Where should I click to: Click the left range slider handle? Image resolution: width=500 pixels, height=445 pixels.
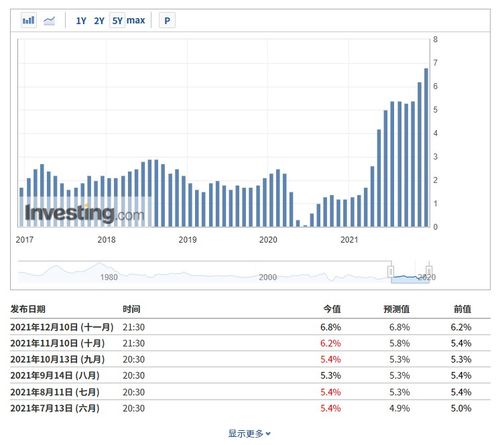pyautogui.click(x=391, y=271)
